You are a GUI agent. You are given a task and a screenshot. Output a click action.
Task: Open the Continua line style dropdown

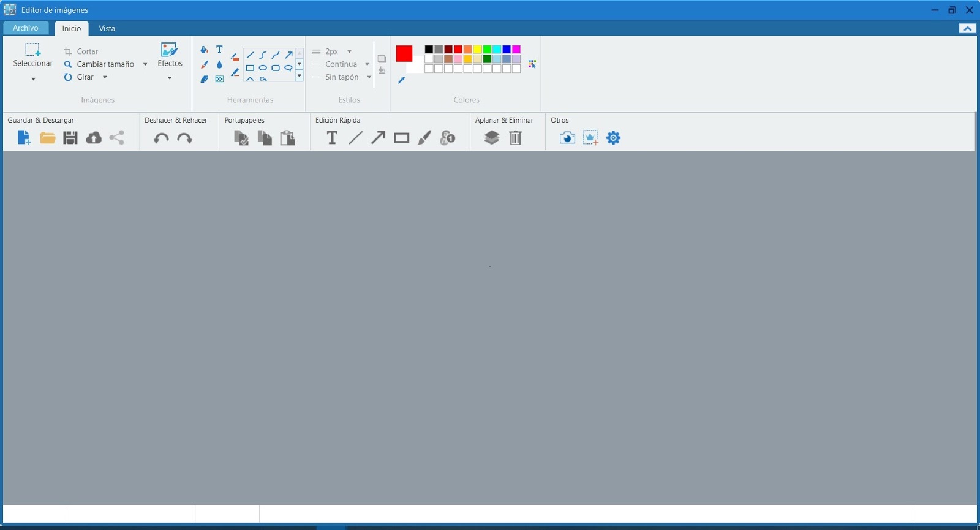pos(367,64)
